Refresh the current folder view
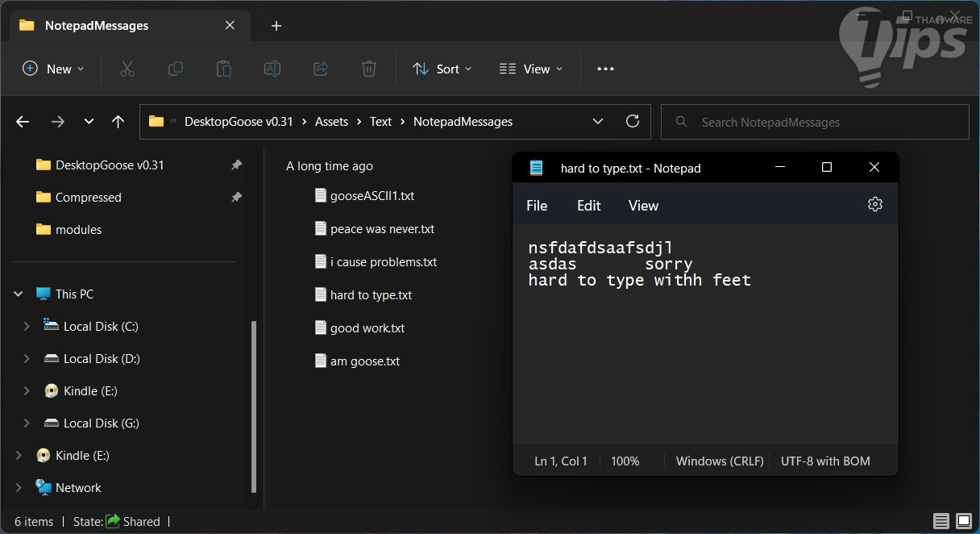 pyautogui.click(x=633, y=122)
